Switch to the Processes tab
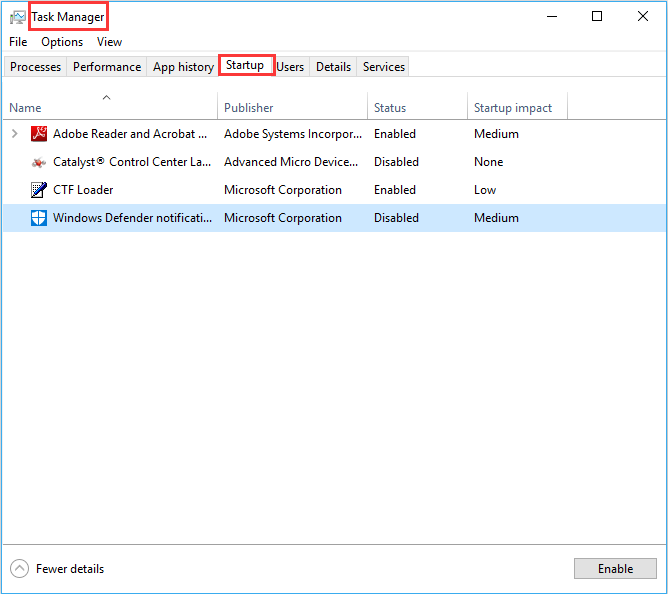 [x=35, y=67]
